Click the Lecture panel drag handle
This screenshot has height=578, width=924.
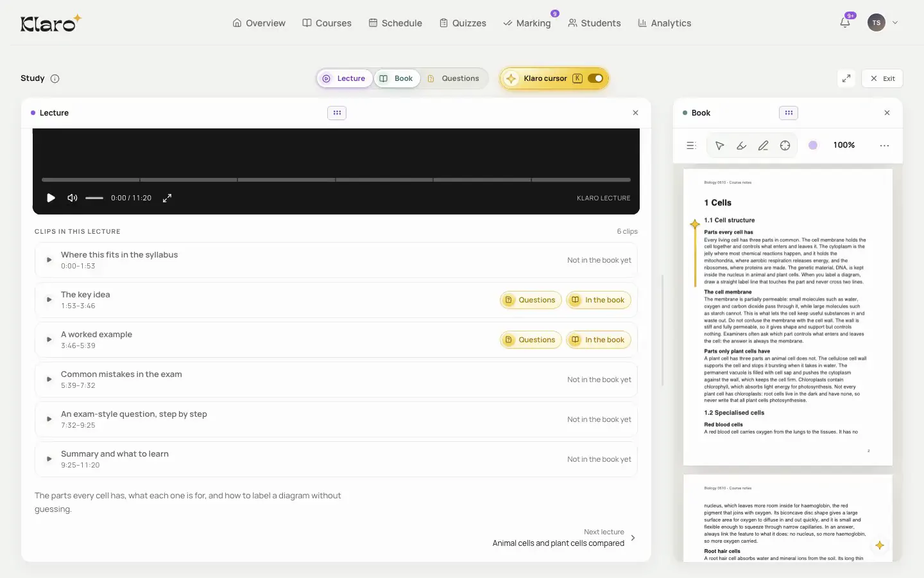pyautogui.click(x=337, y=113)
